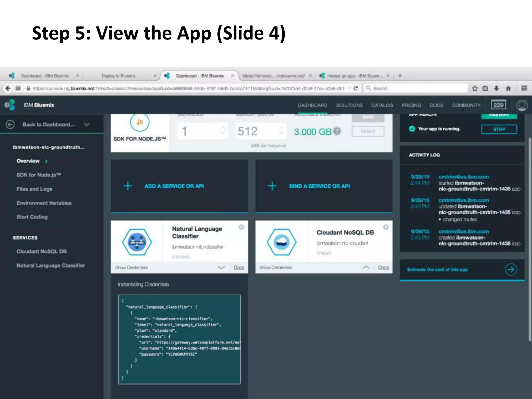The width and height of the screenshot is (532, 399).
Task: Open Files and Logs in sidebar
Action: (x=34, y=189)
